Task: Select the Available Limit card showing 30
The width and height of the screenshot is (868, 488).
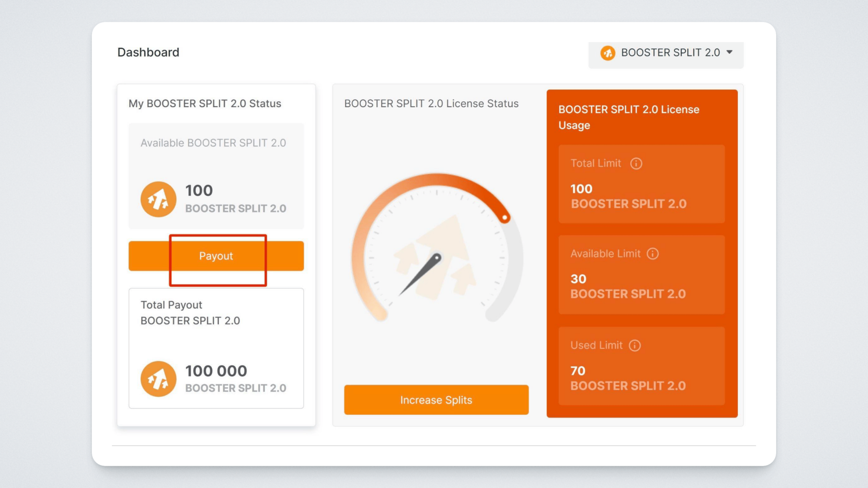Action: click(x=641, y=274)
